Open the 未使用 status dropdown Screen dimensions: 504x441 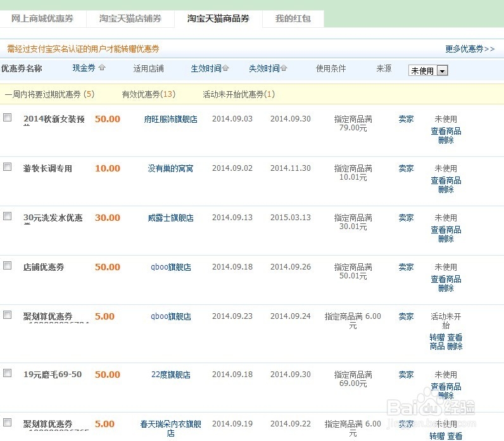point(428,70)
